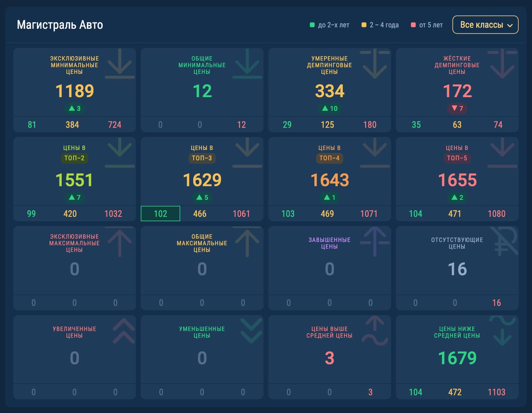Click the total 172 in Жёсткие демпинговые цены
The height and width of the screenshot is (413, 532).
pyautogui.click(x=458, y=91)
